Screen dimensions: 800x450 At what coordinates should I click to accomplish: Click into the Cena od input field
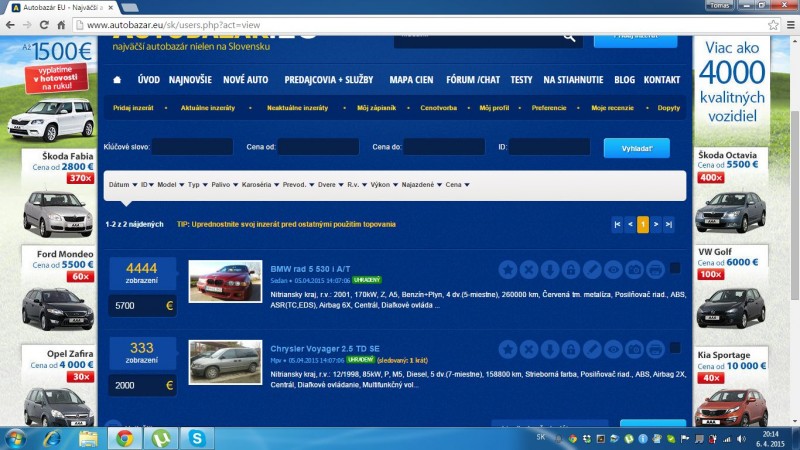click(x=318, y=147)
